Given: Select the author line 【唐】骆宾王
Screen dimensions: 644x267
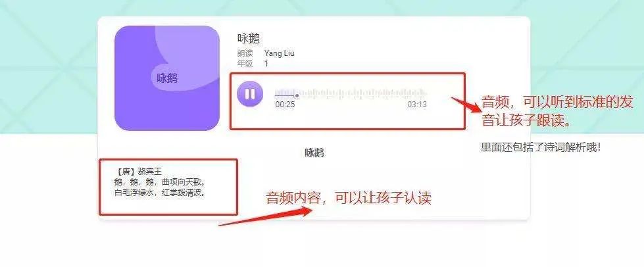Looking at the screenshot, I should 139,171.
